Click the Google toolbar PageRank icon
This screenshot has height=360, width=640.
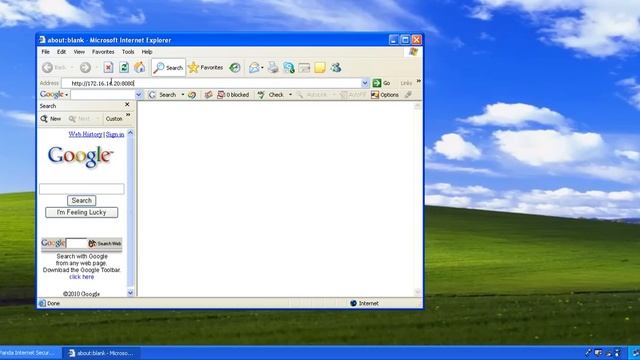(208, 95)
